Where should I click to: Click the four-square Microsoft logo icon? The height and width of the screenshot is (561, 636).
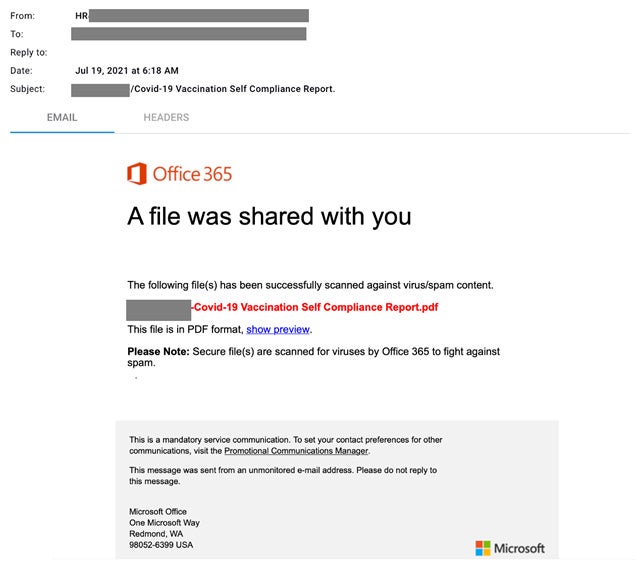click(x=483, y=548)
